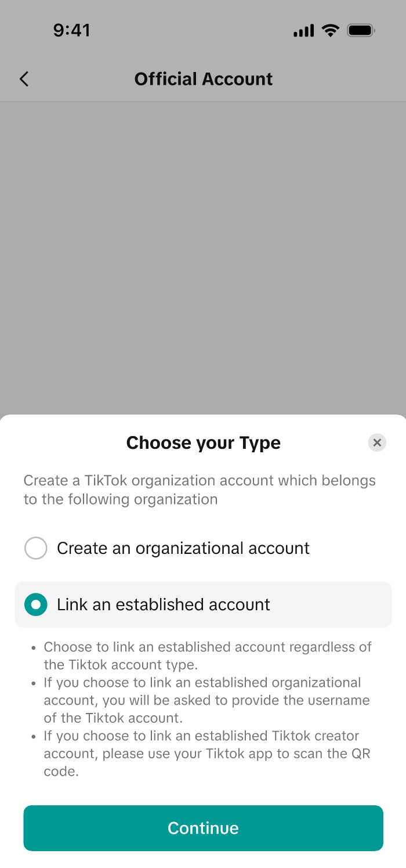Tap the bullet about scanning the QR code
Viewport: 406px width, 868px height.
(x=207, y=754)
